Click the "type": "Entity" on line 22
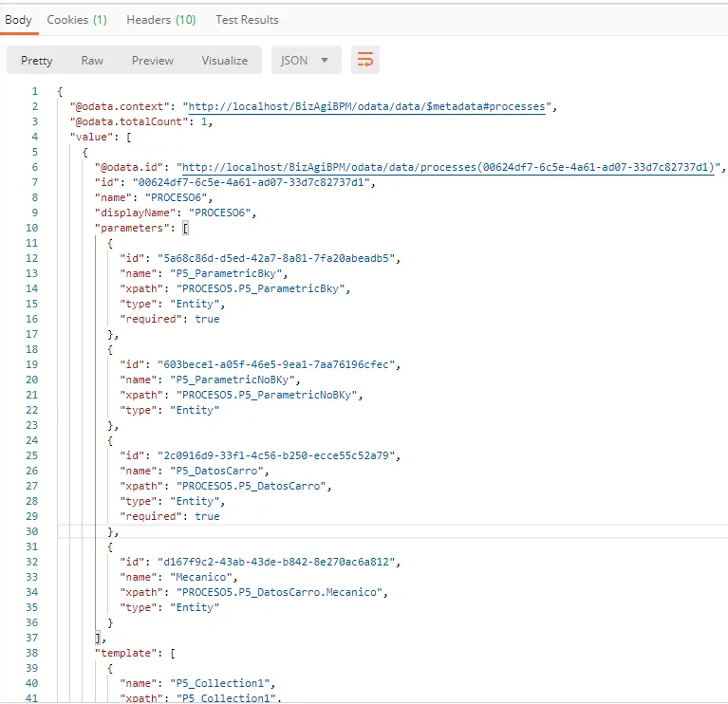728x704 pixels. pyautogui.click(x=170, y=410)
